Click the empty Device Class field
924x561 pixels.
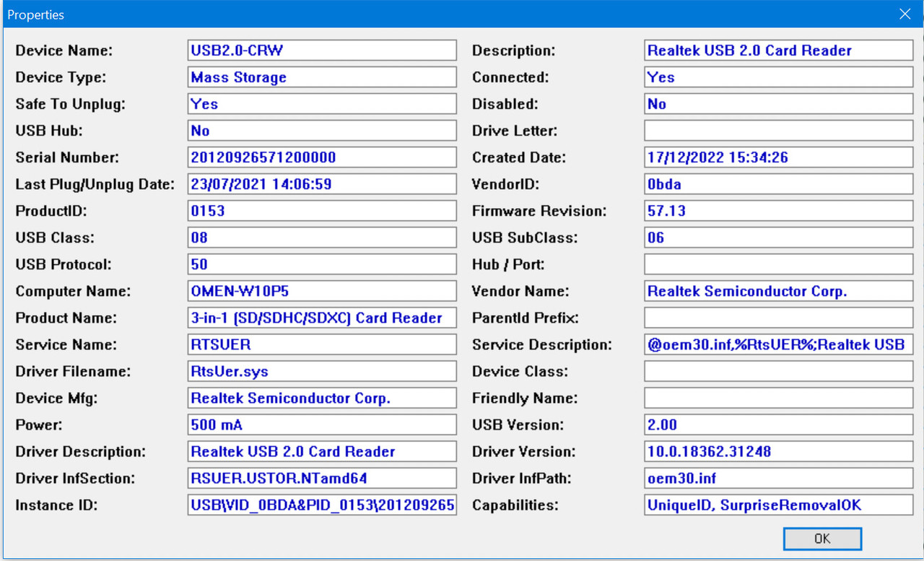(779, 371)
